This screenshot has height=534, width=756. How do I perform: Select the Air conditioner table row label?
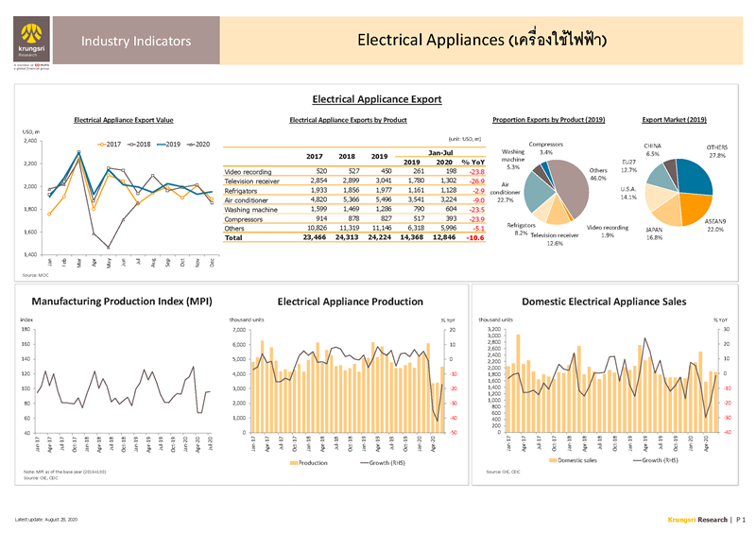(x=248, y=199)
